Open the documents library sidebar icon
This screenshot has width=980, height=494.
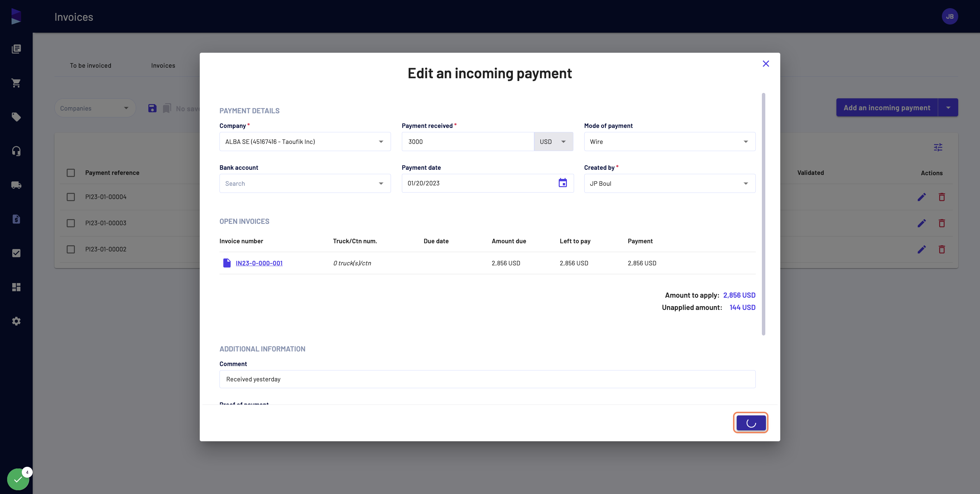(x=16, y=49)
